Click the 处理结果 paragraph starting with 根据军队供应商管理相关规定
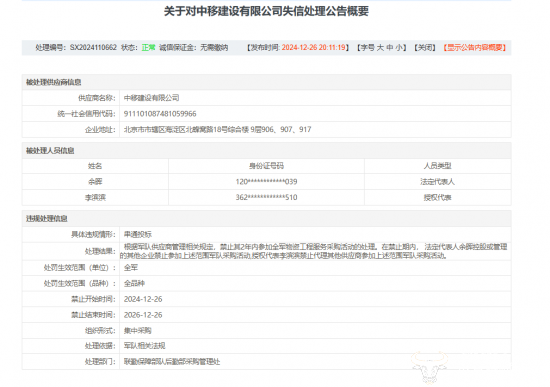 pos(314,251)
